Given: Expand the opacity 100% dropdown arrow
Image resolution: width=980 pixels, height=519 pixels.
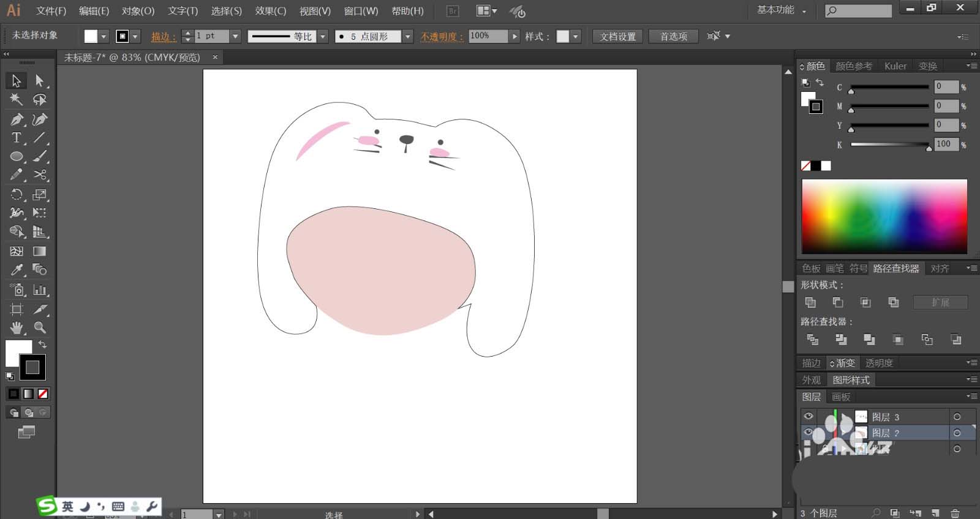Looking at the screenshot, I should [x=514, y=36].
